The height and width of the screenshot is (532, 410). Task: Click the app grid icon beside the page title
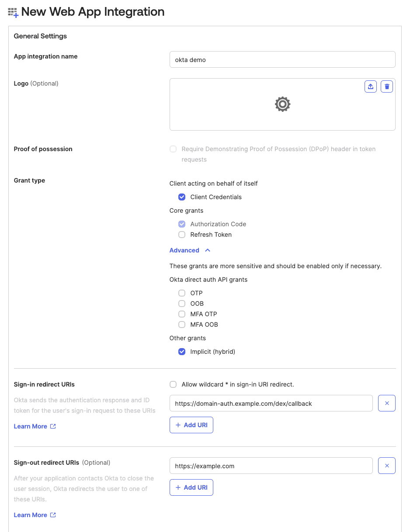click(x=13, y=12)
